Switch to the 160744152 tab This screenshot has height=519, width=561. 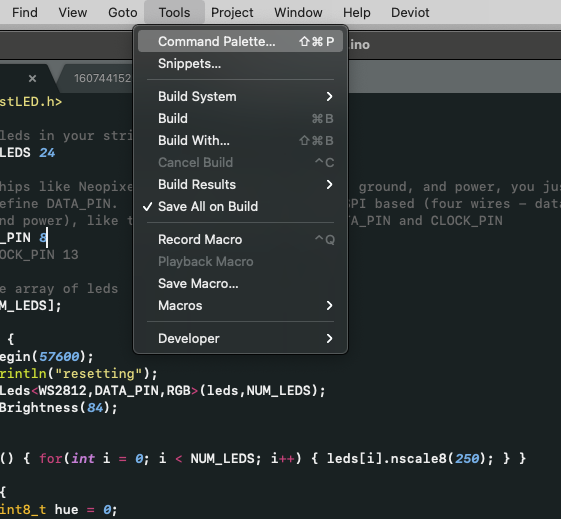[x=102, y=78]
